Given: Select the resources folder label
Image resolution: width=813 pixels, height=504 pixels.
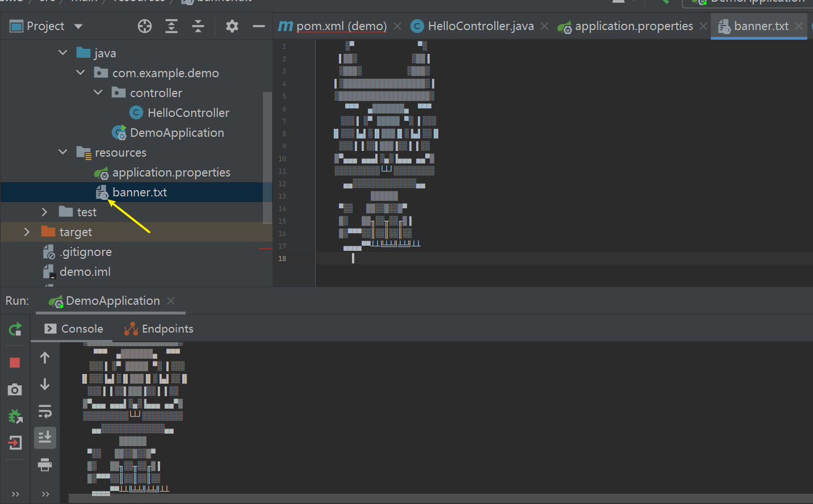Looking at the screenshot, I should (120, 153).
